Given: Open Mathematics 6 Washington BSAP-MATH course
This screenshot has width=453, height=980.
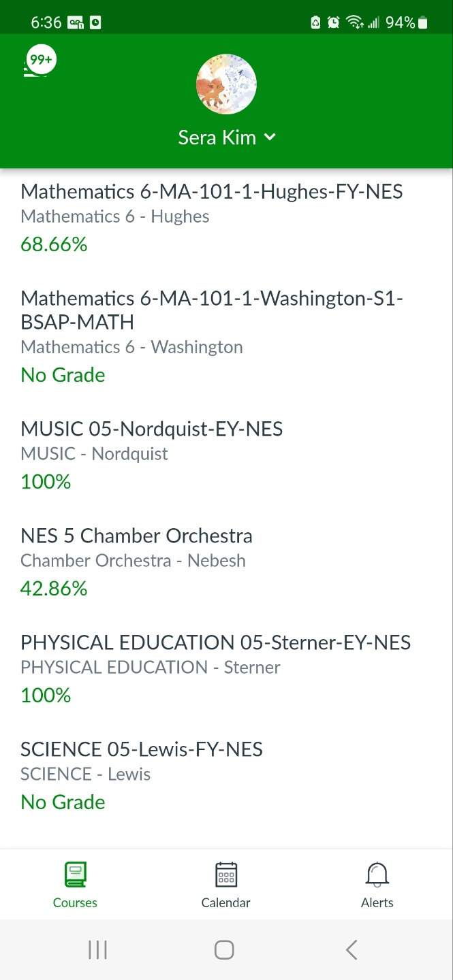Looking at the screenshot, I should (211, 310).
